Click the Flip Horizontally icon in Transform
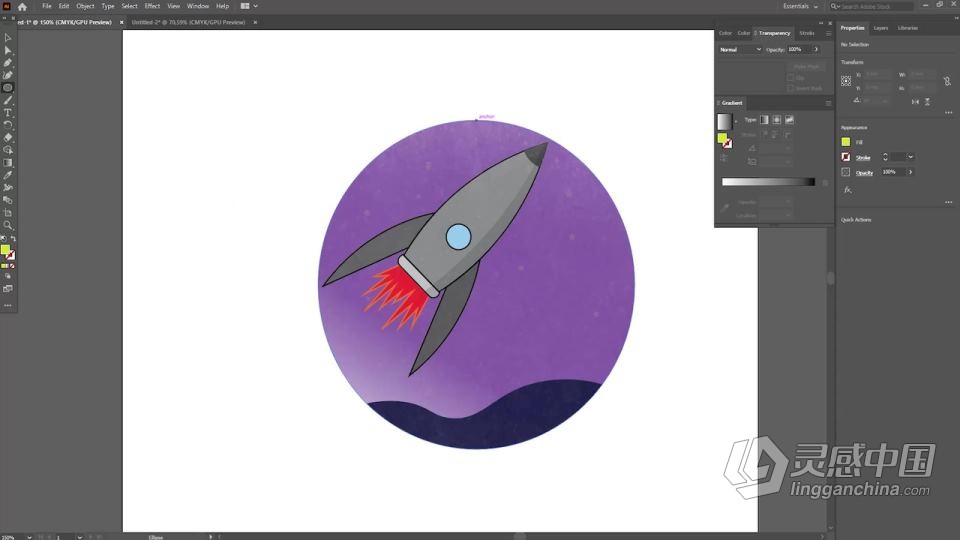This screenshot has width=960, height=540. tap(915, 102)
